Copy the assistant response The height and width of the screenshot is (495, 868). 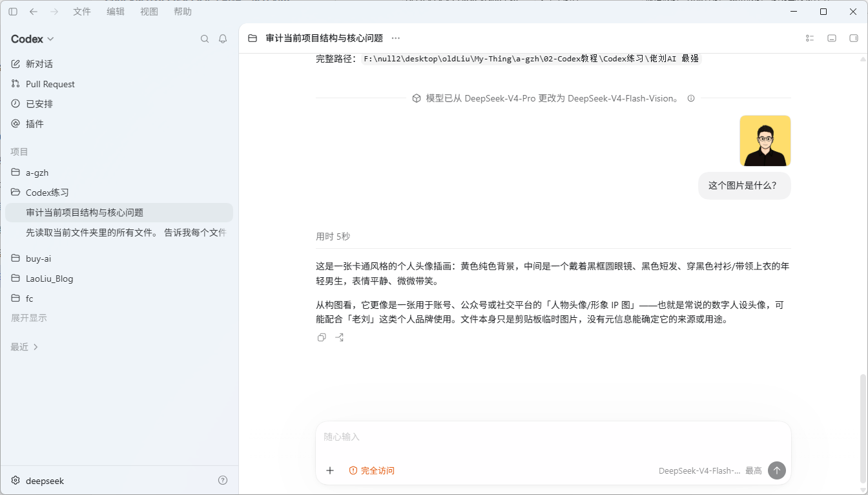(x=322, y=337)
